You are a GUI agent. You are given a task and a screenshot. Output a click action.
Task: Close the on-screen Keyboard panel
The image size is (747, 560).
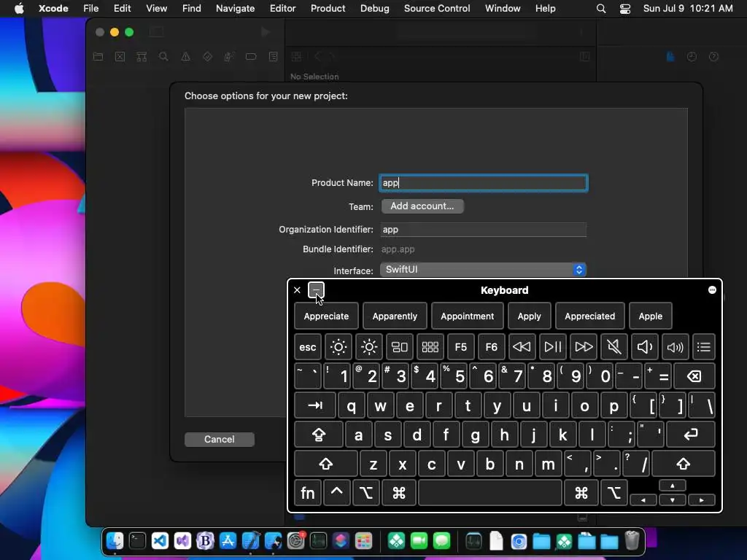[298, 290]
